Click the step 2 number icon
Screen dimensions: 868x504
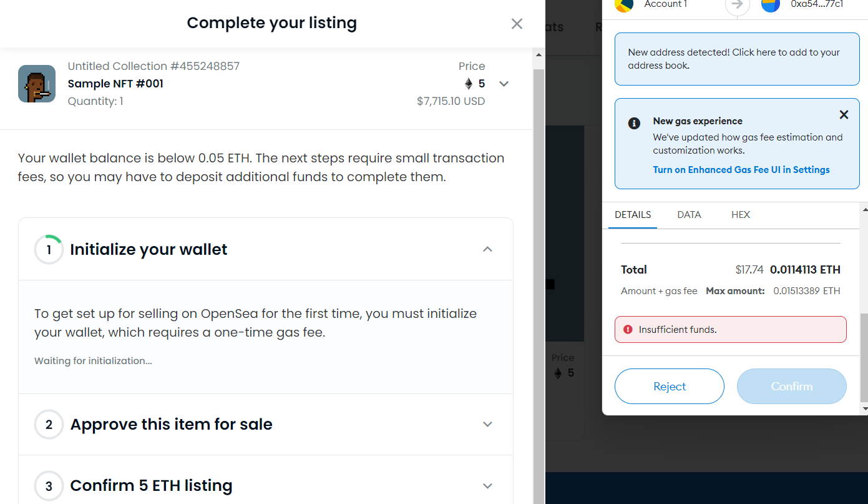tap(49, 425)
